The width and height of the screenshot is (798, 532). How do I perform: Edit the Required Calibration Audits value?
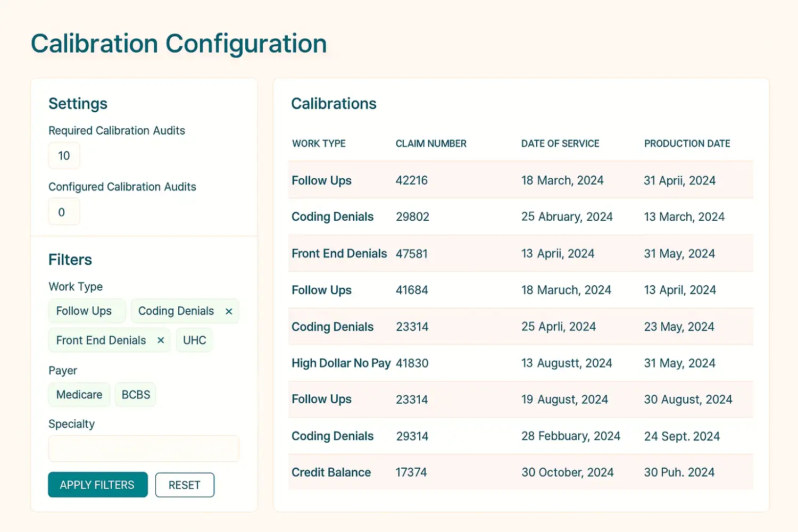point(64,156)
